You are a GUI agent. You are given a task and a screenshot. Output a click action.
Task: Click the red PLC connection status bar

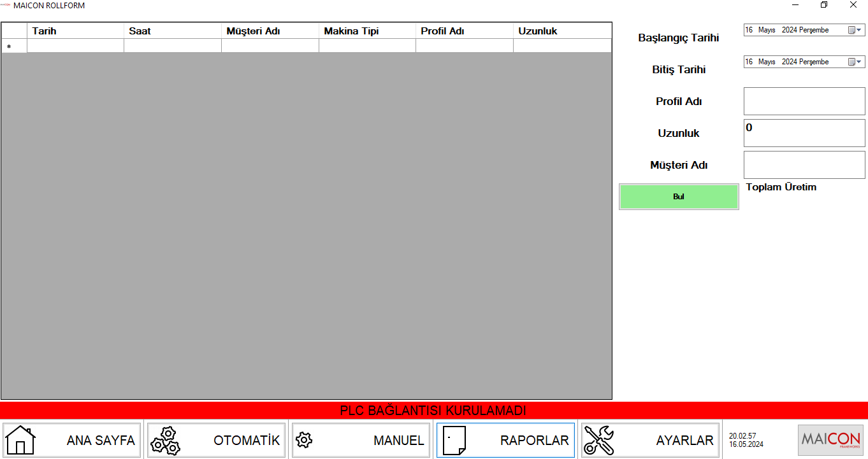point(433,411)
